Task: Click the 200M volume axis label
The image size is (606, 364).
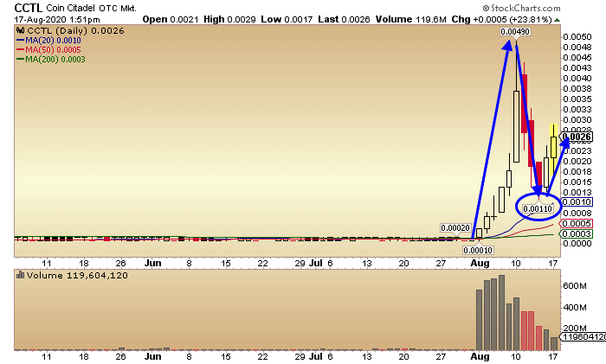Action: coord(575,328)
